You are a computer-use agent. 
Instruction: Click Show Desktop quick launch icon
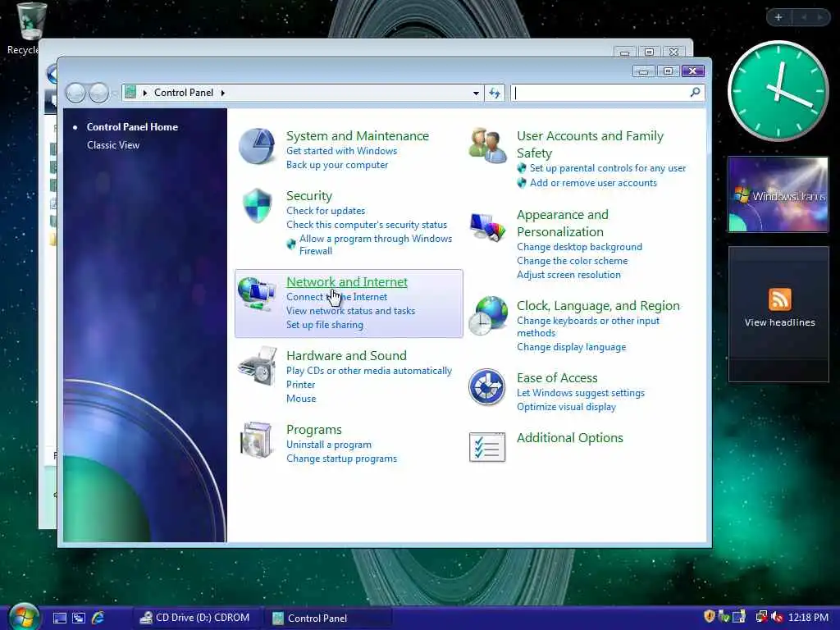coord(59,618)
